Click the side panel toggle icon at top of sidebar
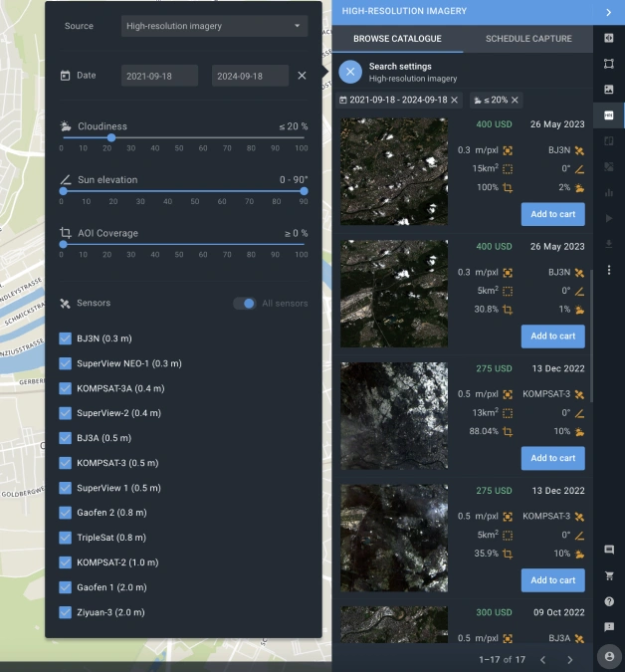Viewport: 625px width, 672px height. [609, 38]
